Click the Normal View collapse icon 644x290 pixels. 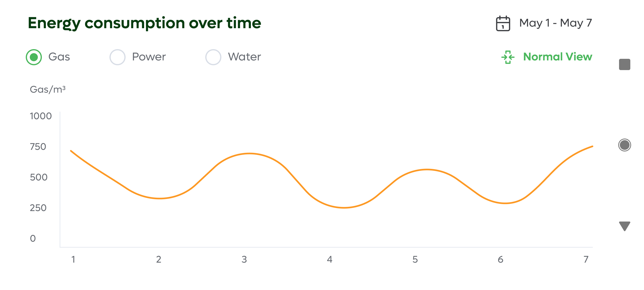tap(508, 57)
